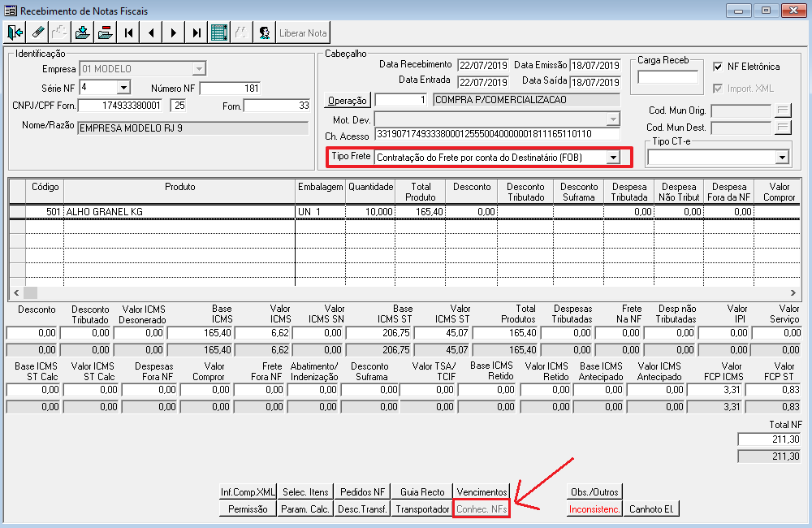The width and height of the screenshot is (812, 528).
Task: Click the Operação button
Action: pyautogui.click(x=347, y=100)
